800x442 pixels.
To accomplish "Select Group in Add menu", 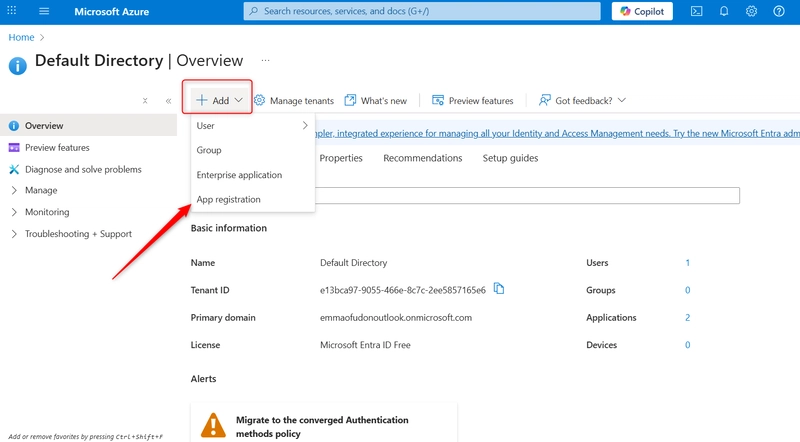I will (209, 150).
